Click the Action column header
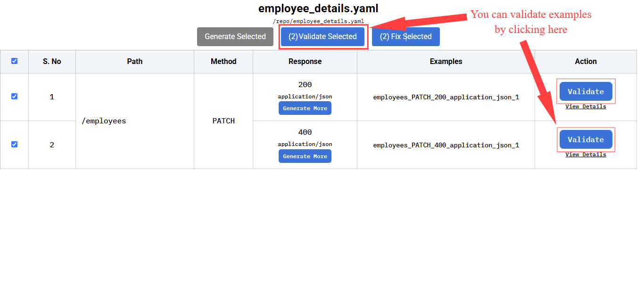This screenshot has height=298, width=644. pyautogui.click(x=586, y=62)
